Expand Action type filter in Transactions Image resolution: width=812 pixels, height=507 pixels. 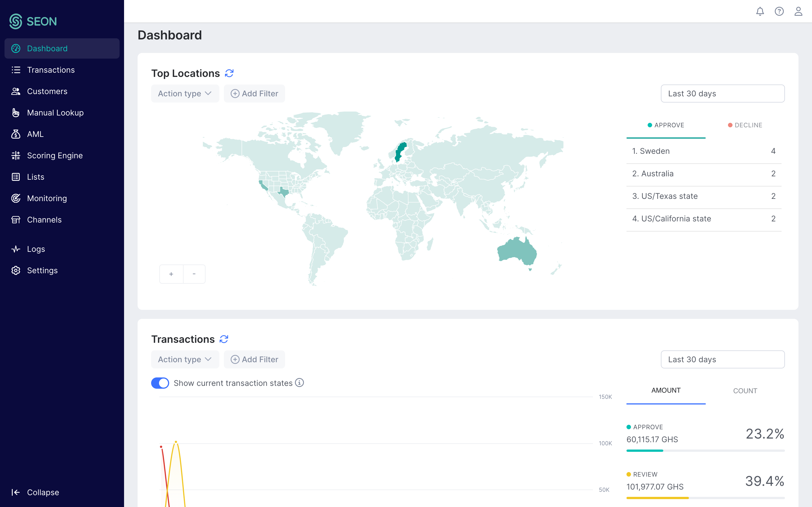click(x=185, y=359)
